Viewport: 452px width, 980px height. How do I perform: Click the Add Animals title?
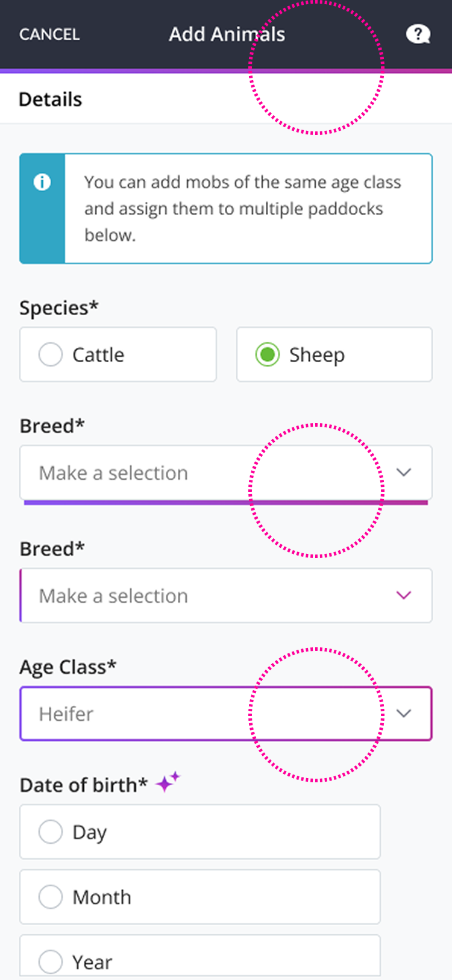[x=227, y=34]
